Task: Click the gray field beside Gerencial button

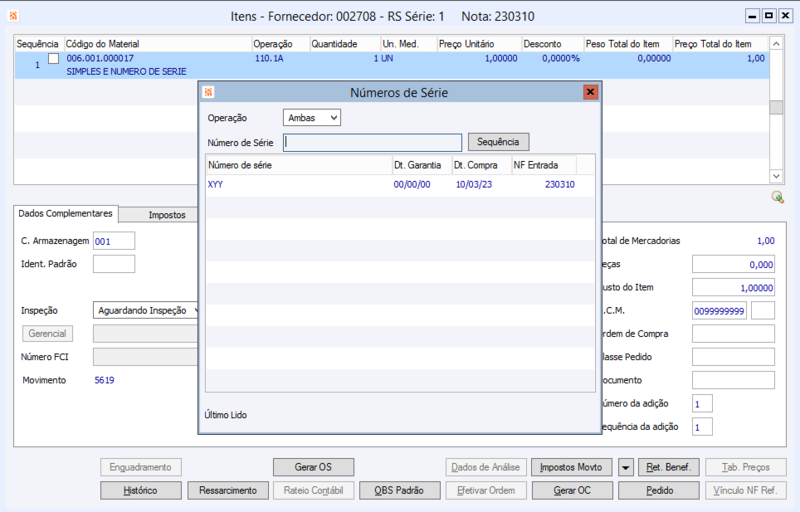Action: click(x=145, y=334)
